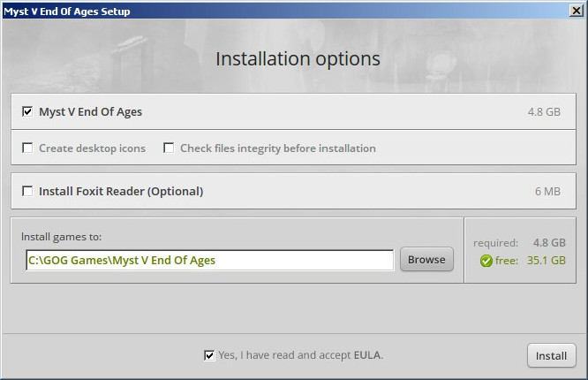Screen dimensions: 588x380
Task: Click the Myst V End Of Ages Setup title
Action: point(67,11)
